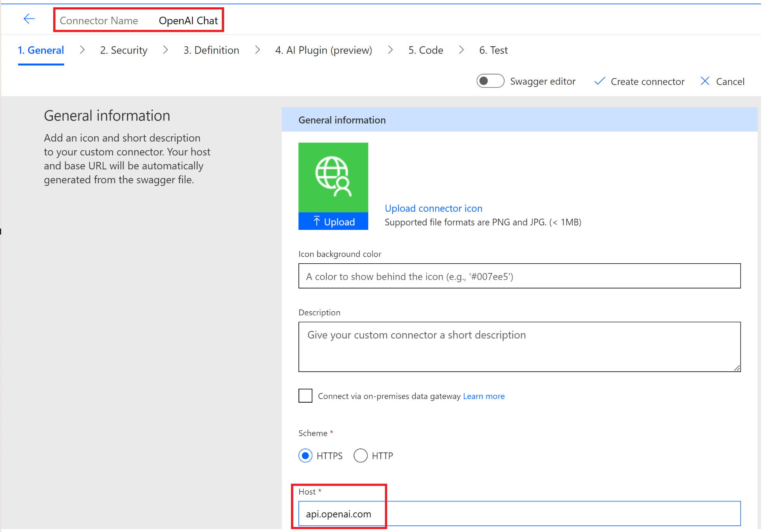Open the Upload connector icon link
The height and width of the screenshot is (532, 765).
pos(433,209)
